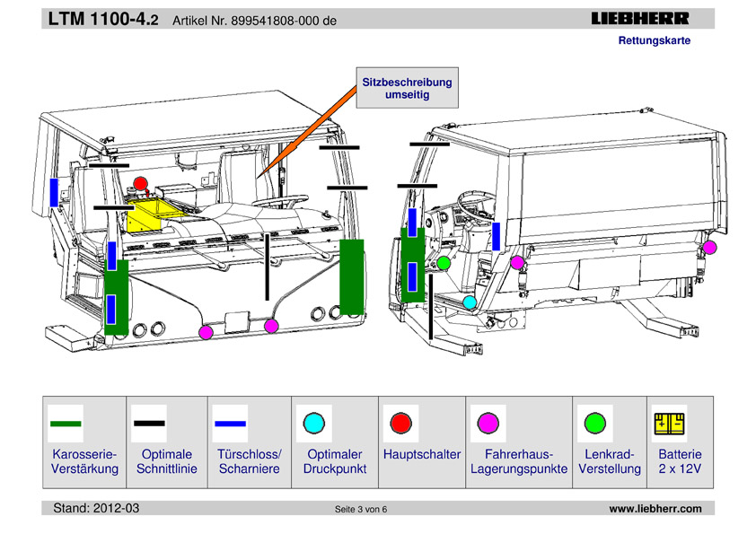This screenshot has height=534, width=756.
Task: Click the red Hauptschalter legend circle
Action: tap(400, 423)
